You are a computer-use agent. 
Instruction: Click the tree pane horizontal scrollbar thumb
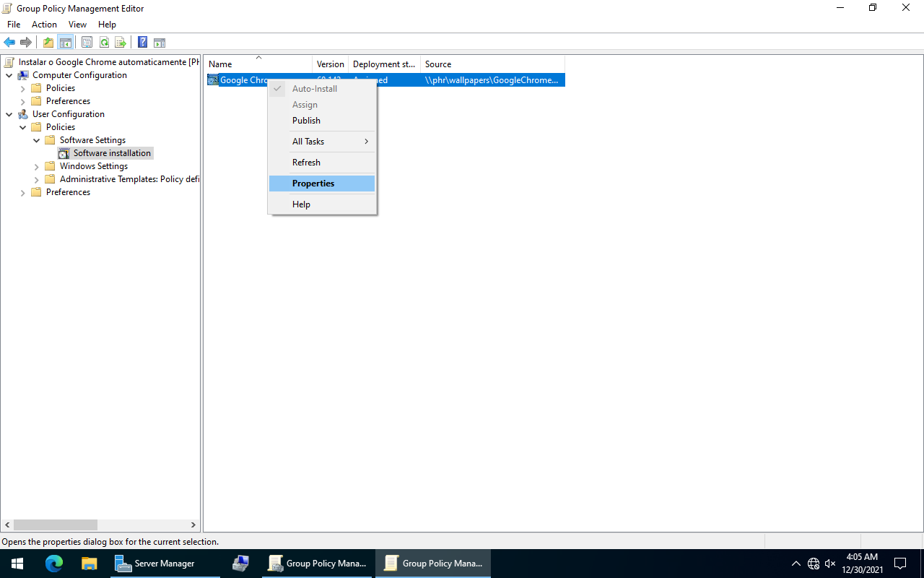(x=55, y=525)
